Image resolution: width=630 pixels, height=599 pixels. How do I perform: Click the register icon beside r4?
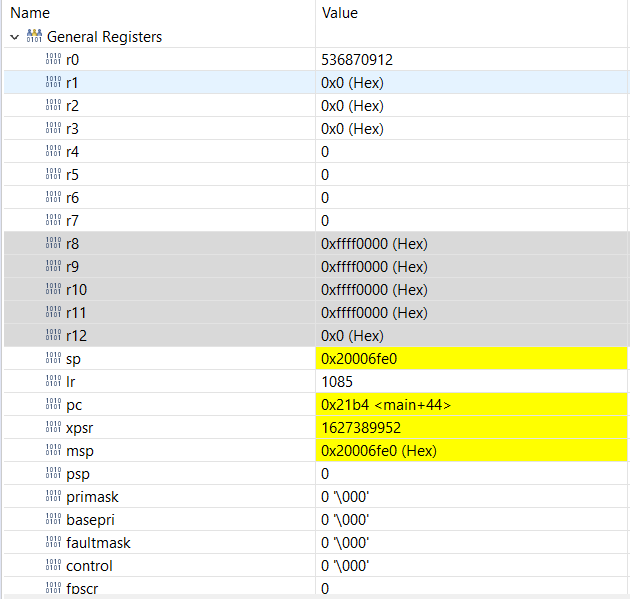[x=53, y=151]
